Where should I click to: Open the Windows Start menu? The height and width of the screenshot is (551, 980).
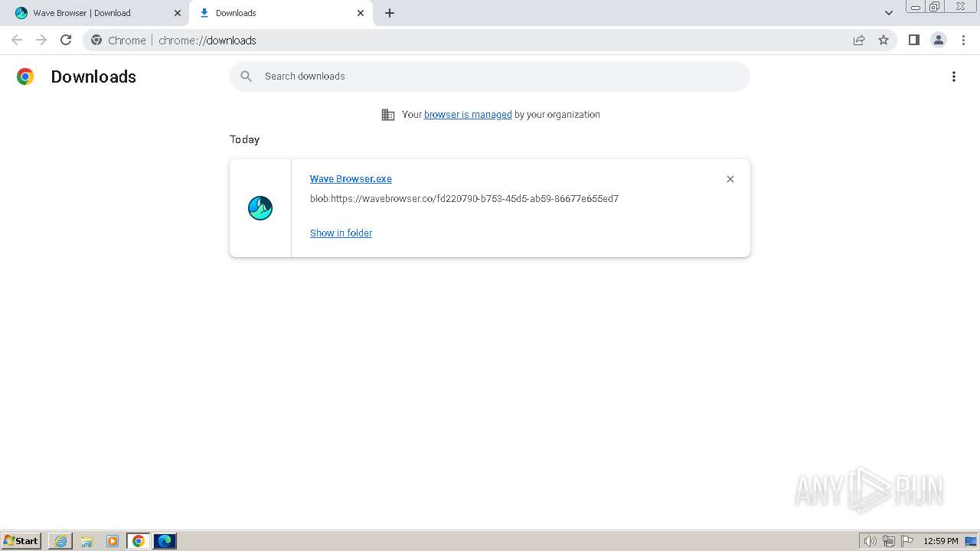[x=21, y=541]
